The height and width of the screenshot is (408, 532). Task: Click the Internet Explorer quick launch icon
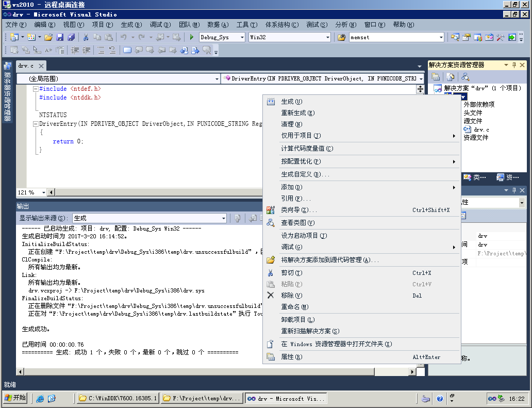[x=40, y=399]
